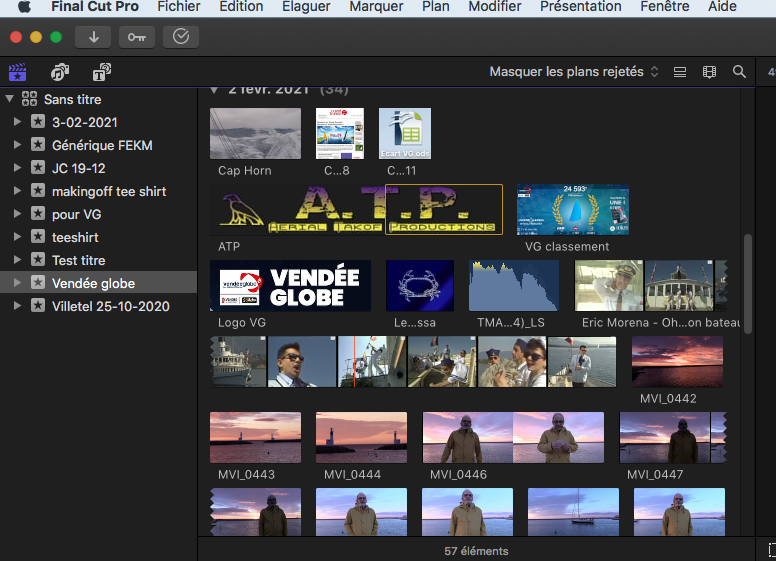Click the import media arrow button
The height and width of the screenshot is (561, 776).
pos(93,37)
